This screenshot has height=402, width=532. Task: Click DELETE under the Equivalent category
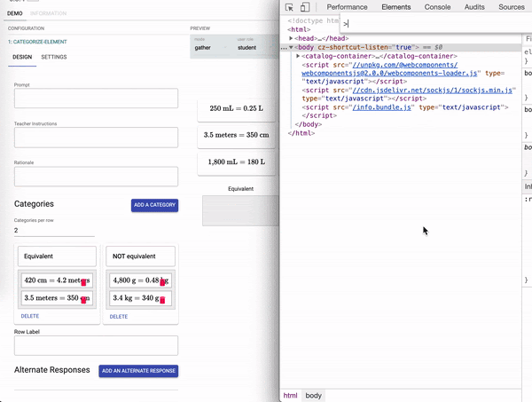click(x=30, y=316)
